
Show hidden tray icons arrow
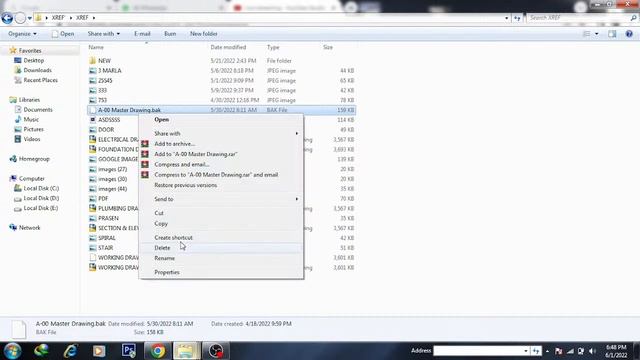(547, 351)
